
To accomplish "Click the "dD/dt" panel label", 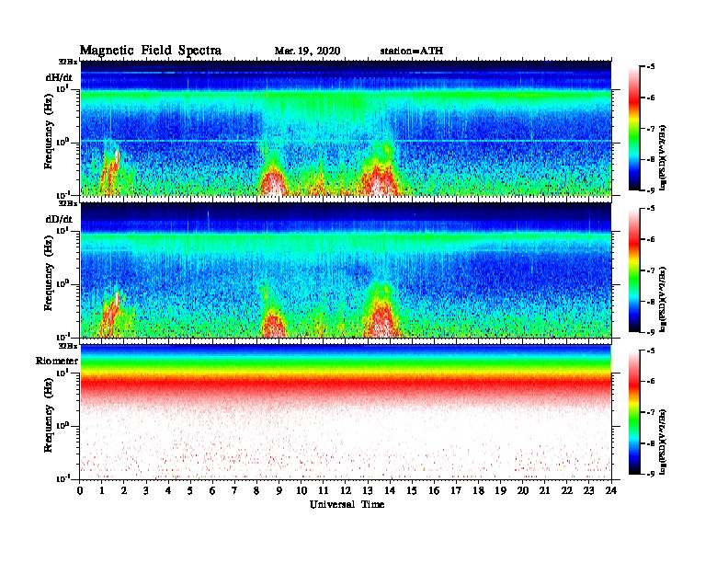I will [59, 219].
